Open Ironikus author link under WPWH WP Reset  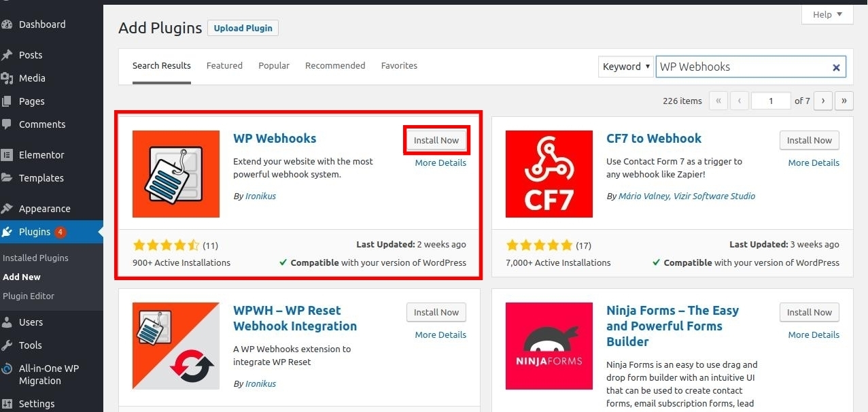pyautogui.click(x=260, y=384)
